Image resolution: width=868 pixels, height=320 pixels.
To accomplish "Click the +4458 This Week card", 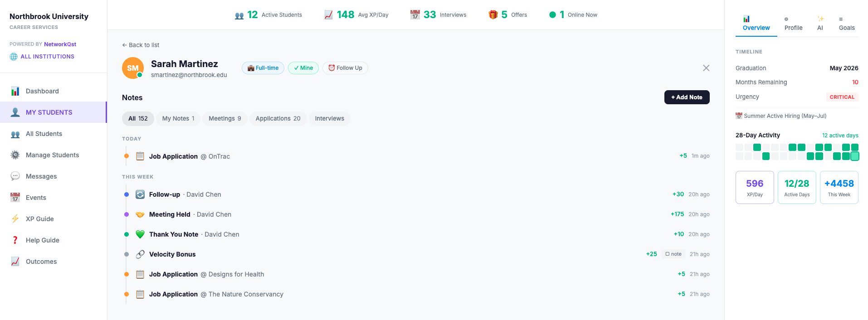I will pos(839,187).
